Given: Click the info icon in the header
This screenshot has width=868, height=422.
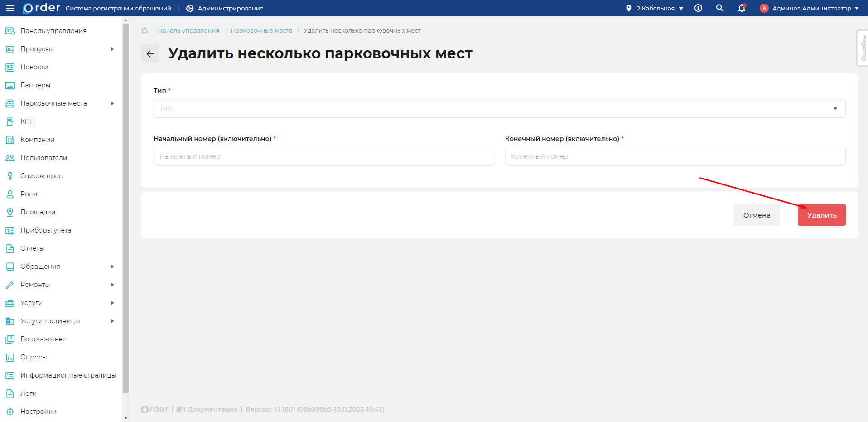Looking at the screenshot, I should [x=698, y=8].
